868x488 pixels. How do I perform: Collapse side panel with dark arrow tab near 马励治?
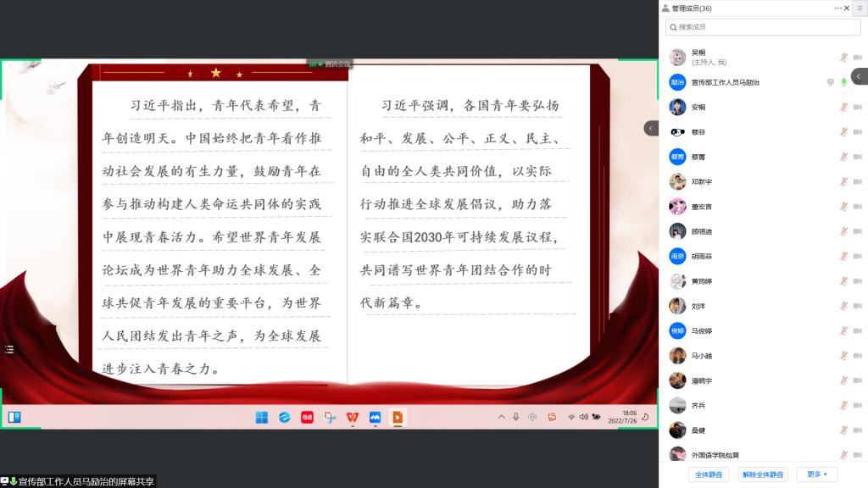(860, 76)
